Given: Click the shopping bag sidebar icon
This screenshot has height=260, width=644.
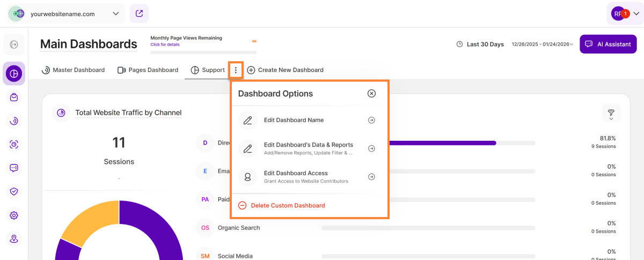Looking at the screenshot, I should [14, 97].
